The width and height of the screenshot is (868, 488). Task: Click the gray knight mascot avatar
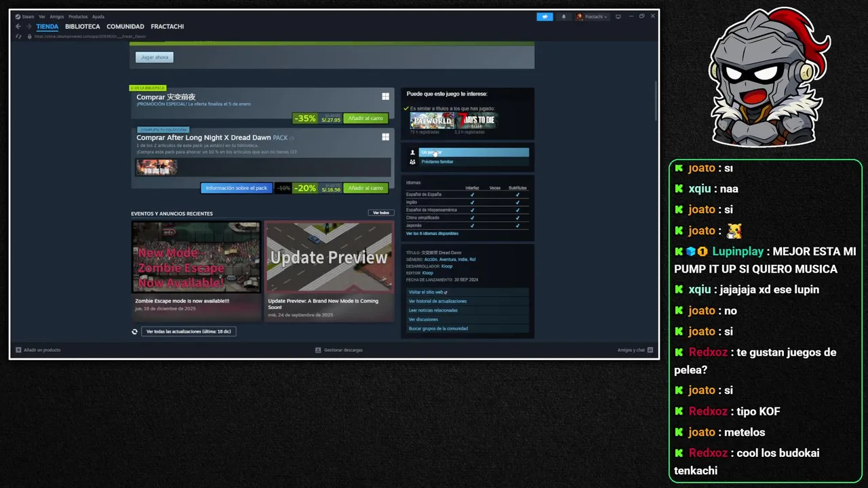pos(768,77)
